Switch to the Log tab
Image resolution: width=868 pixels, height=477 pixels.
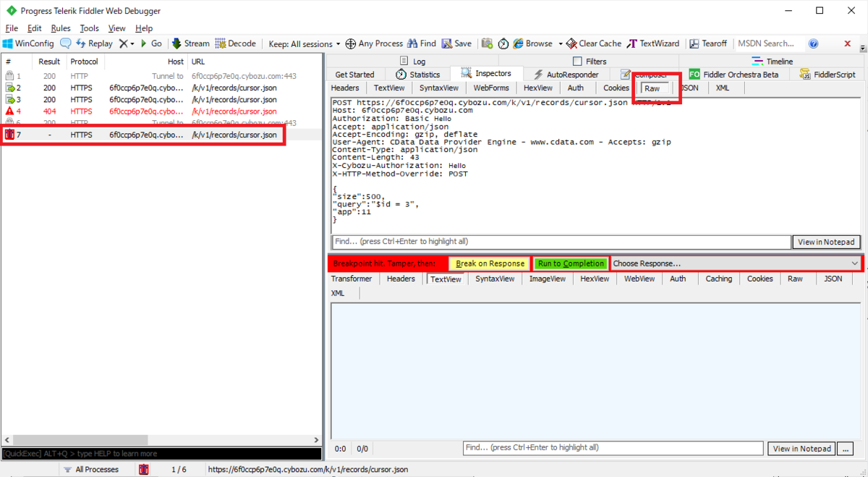coord(414,62)
